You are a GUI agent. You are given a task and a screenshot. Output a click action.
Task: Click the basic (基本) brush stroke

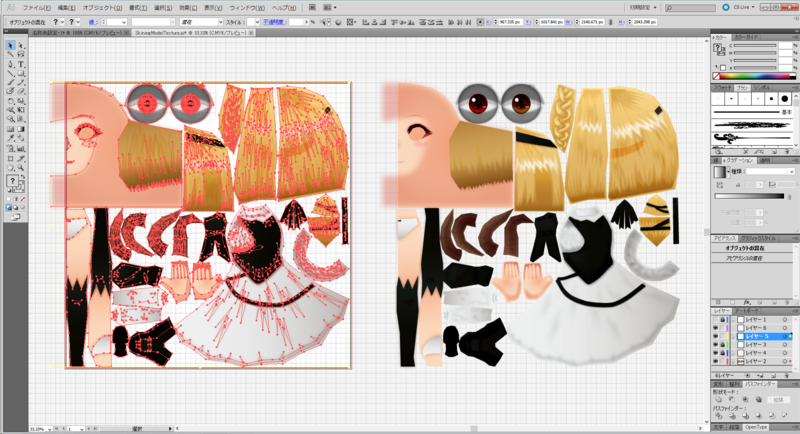[x=753, y=112]
